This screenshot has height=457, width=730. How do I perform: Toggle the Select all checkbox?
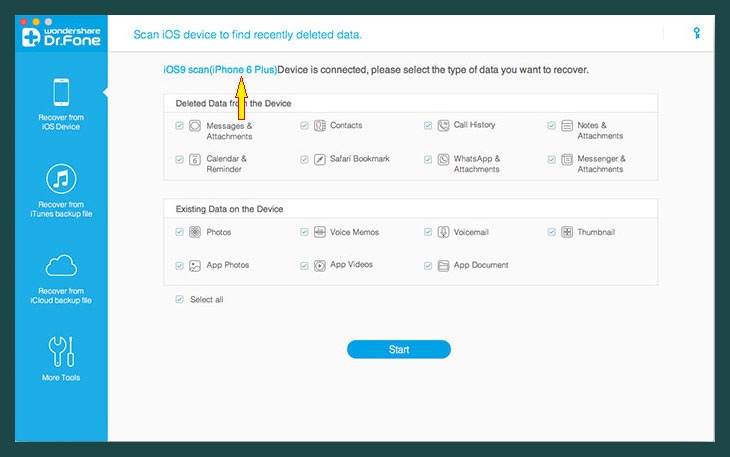(x=179, y=299)
